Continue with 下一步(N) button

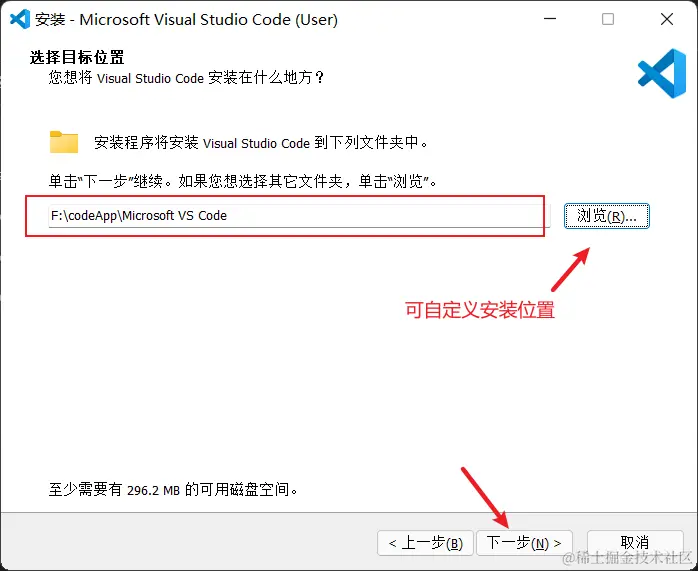pyautogui.click(x=524, y=543)
